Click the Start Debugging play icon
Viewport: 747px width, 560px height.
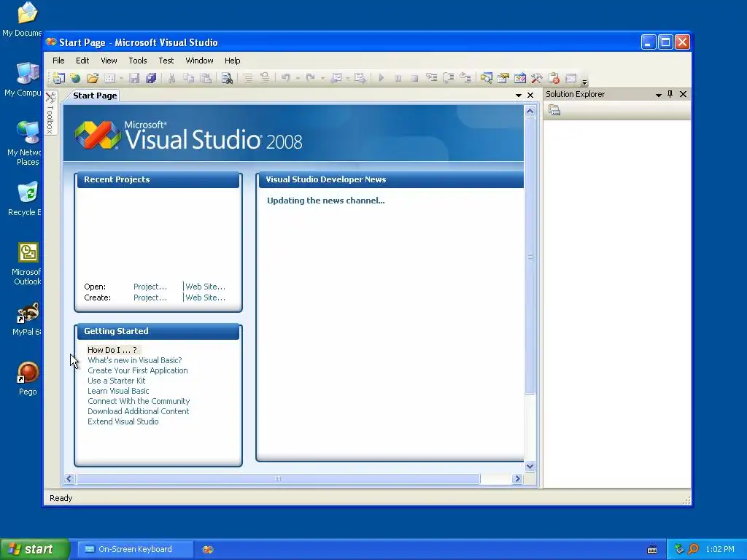[x=381, y=78]
